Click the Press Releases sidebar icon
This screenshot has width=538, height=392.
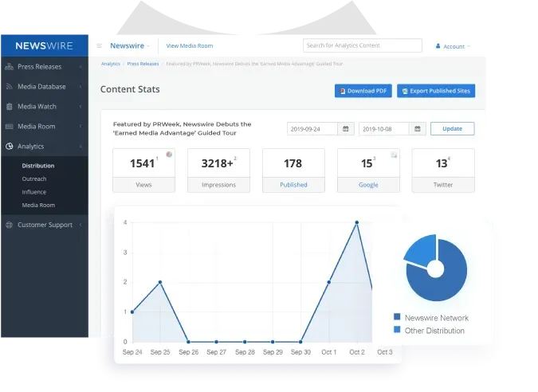[10, 67]
